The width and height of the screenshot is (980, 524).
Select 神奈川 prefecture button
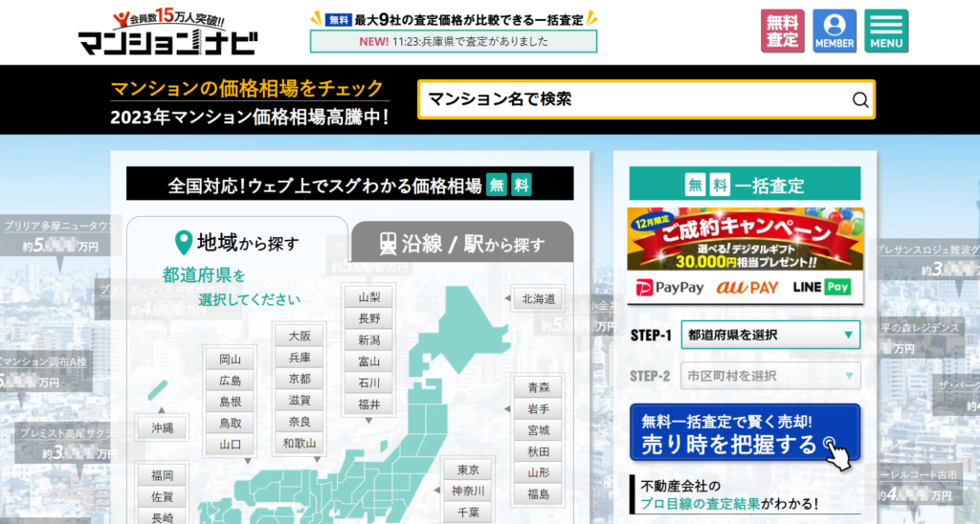(468, 491)
